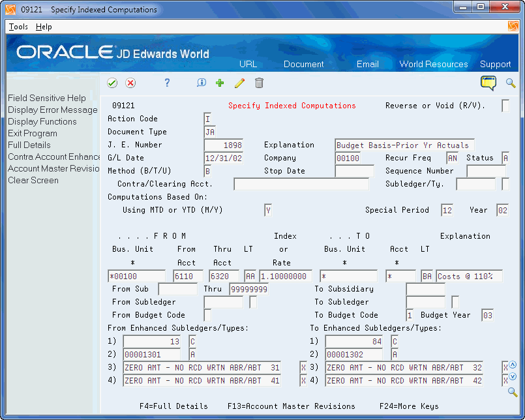Click the From Enhanced Subledger 00001301 field

152,355
